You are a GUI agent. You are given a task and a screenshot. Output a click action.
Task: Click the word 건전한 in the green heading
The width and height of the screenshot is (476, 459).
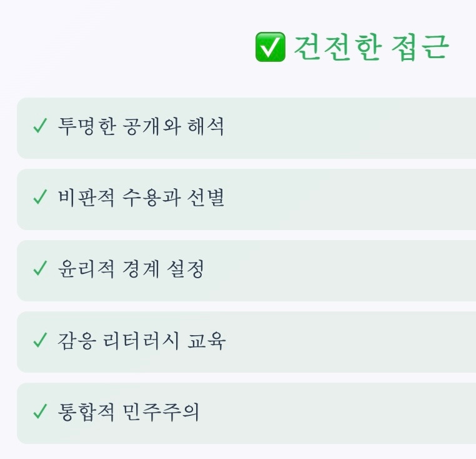pyautogui.click(x=337, y=47)
